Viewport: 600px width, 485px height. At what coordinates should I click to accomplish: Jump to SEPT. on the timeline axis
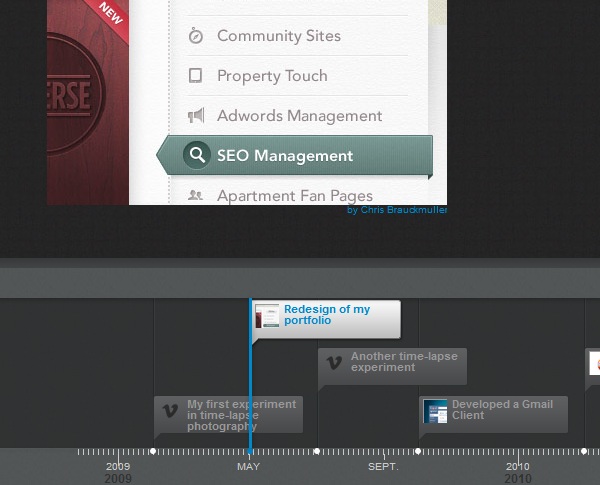(x=383, y=467)
